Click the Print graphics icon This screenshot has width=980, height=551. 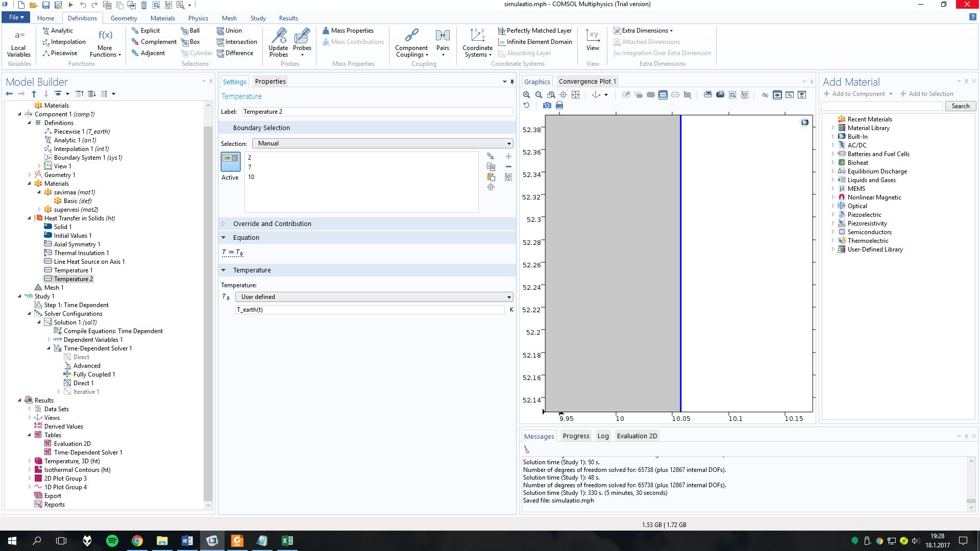point(559,105)
